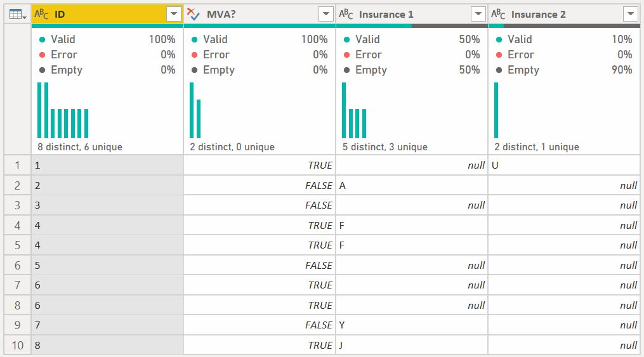Screen dimensions: 644x357
Task: Select the MVA? column header
Action: pyautogui.click(x=260, y=15)
